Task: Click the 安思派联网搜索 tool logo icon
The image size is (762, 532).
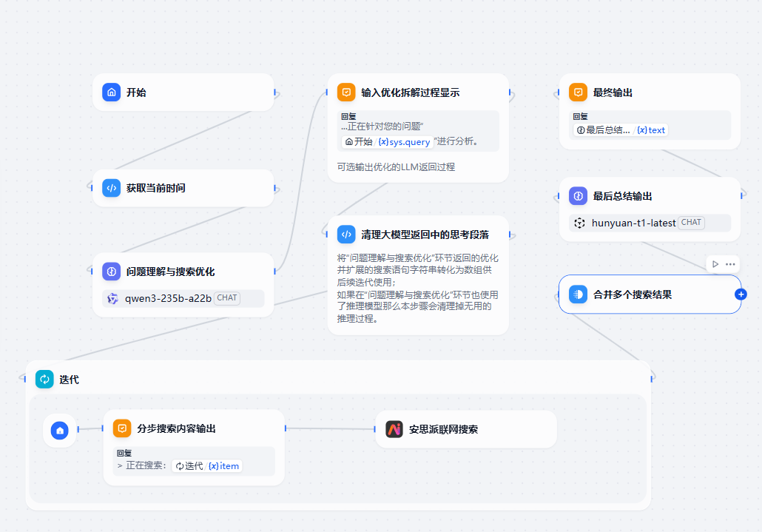Action: pyautogui.click(x=394, y=429)
